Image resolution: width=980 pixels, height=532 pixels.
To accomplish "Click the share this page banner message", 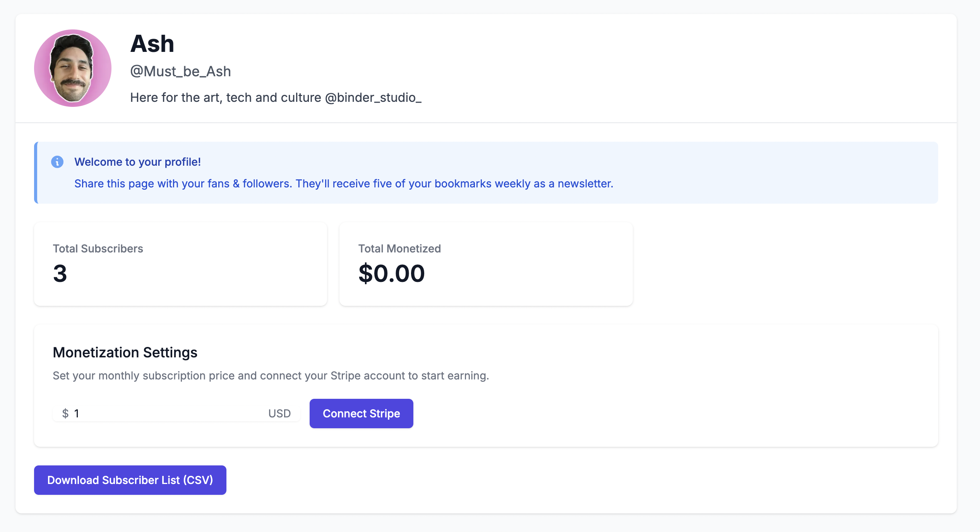I will coord(344,184).
